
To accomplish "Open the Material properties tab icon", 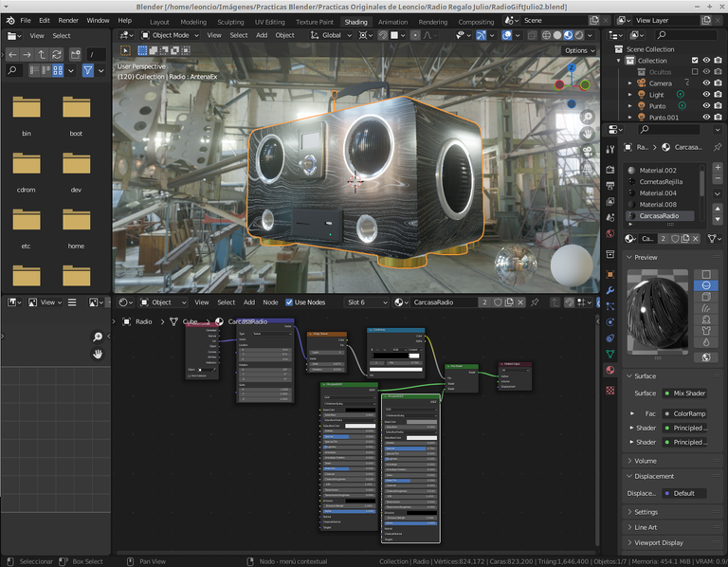I will [610, 370].
